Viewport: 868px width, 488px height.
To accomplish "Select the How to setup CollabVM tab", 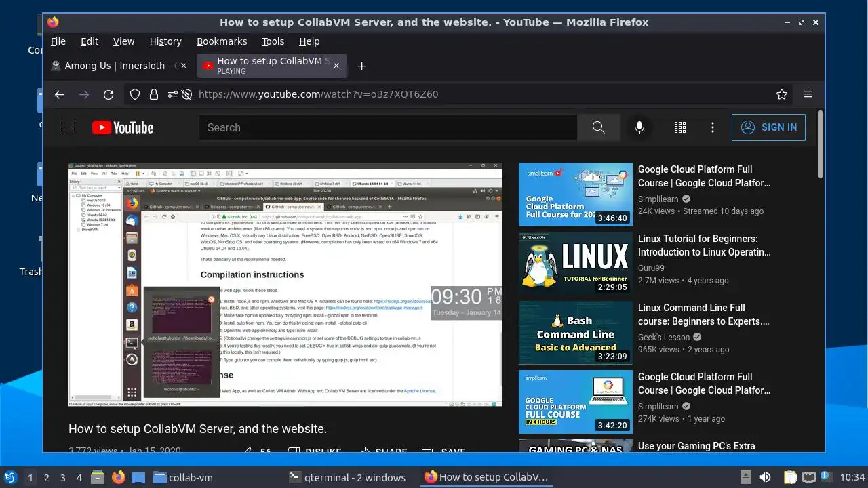I will coord(273,66).
